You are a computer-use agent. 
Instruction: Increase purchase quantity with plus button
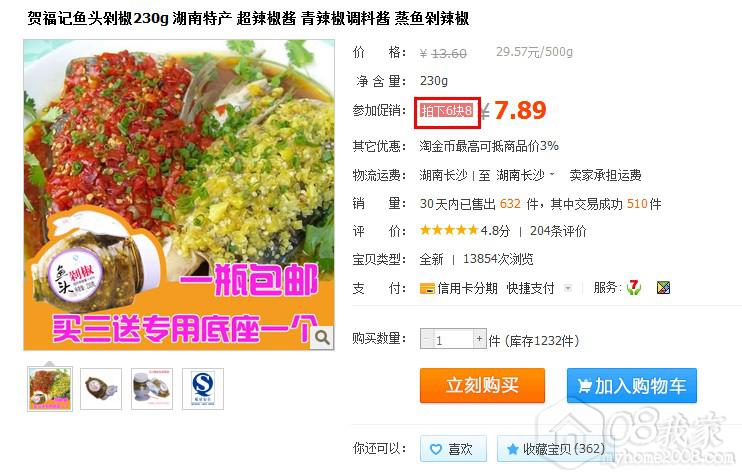click(x=479, y=339)
